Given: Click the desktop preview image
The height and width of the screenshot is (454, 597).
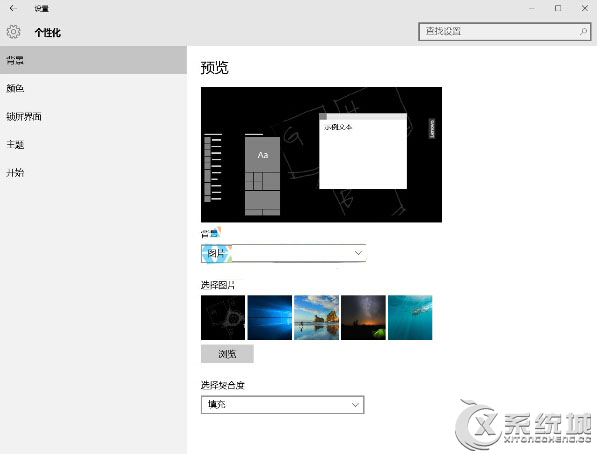Looking at the screenshot, I should (321, 155).
